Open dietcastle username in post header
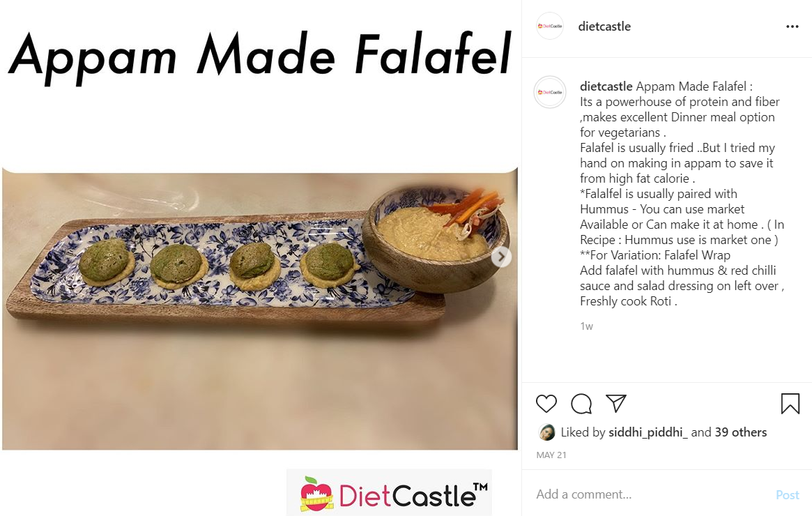Screen dimensions: 812x516 pos(604,26)
